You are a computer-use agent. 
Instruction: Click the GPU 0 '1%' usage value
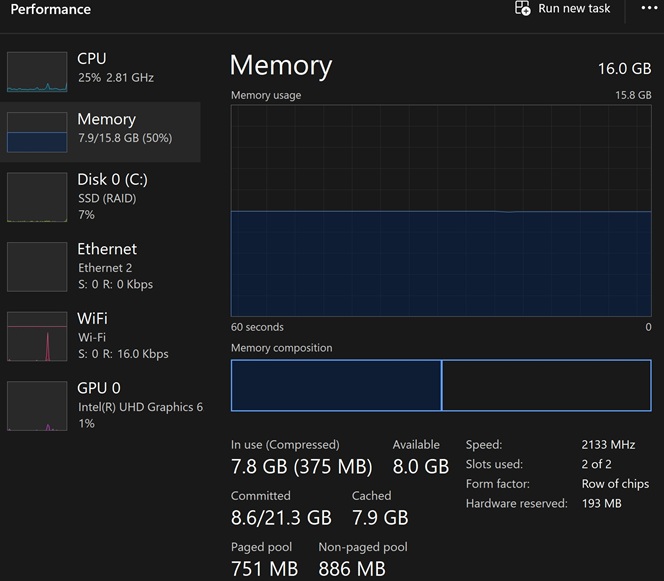tap(86, 423)
